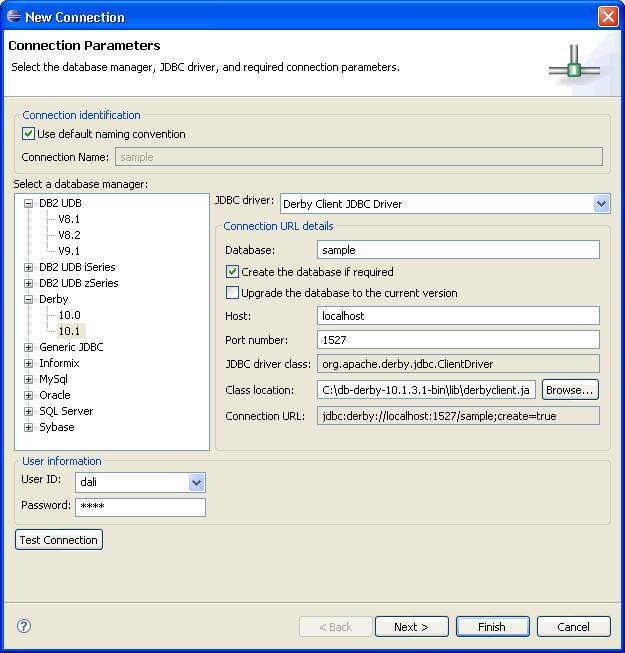Expand the SQL Server node
This screenshot has width=625, height=653.
point(28,411)
